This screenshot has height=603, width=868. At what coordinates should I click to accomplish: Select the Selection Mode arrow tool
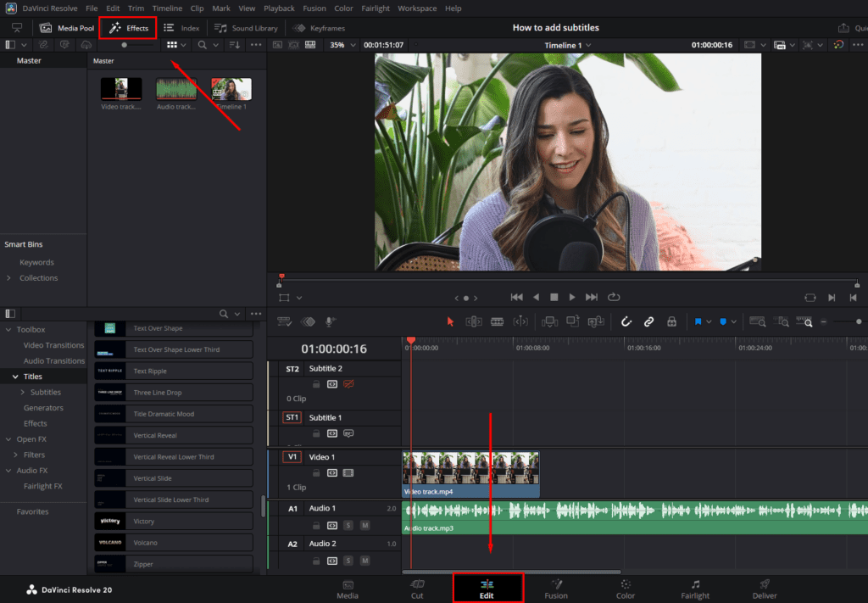tap(451, 322)
